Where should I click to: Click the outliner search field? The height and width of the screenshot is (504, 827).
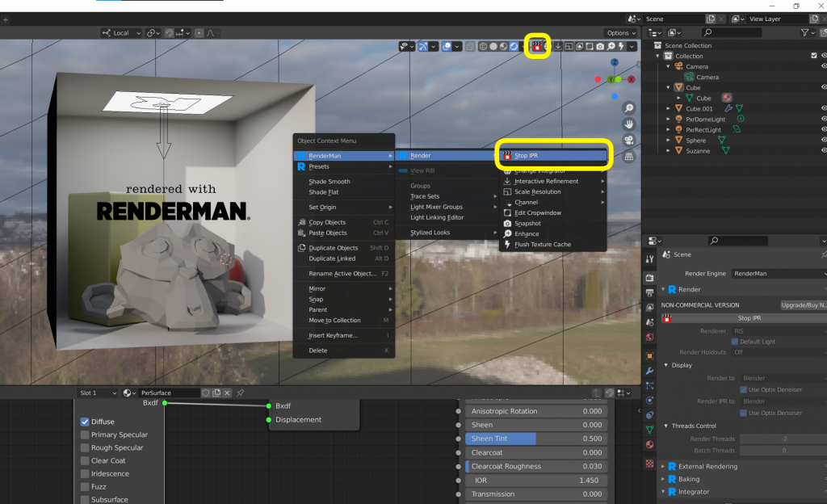coord(733,32)
